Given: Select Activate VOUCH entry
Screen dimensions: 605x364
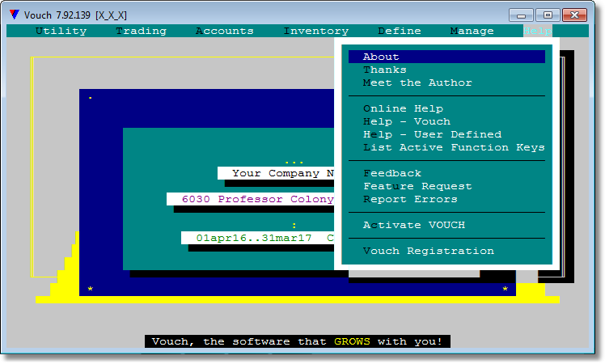Looking at the screenshot, I should pos(446,225).
